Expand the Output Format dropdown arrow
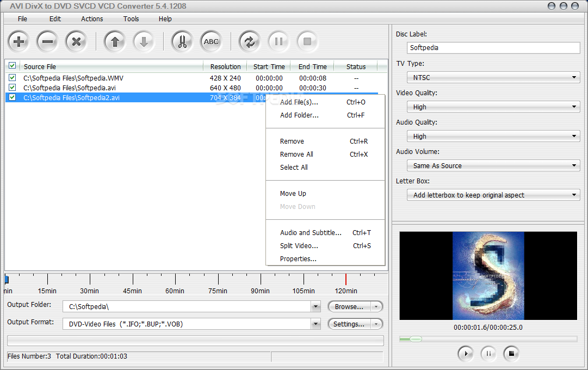 [x=315, y=324]
